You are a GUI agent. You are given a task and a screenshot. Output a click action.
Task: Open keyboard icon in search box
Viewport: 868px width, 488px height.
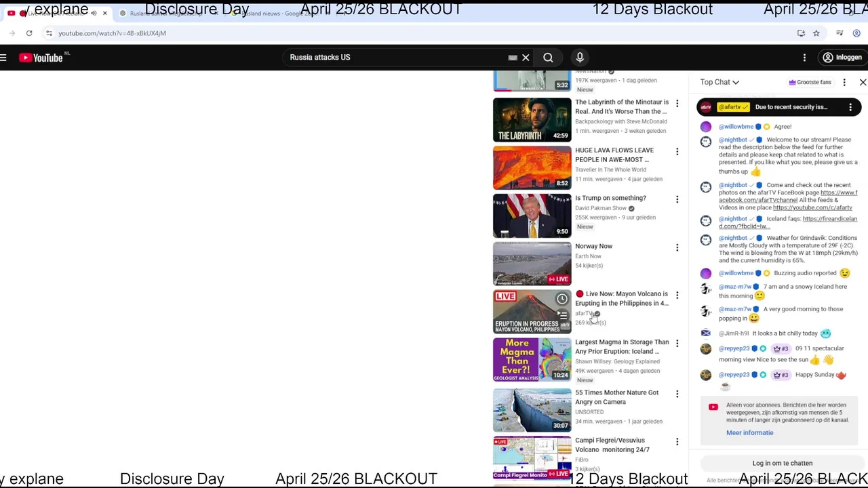513,58
